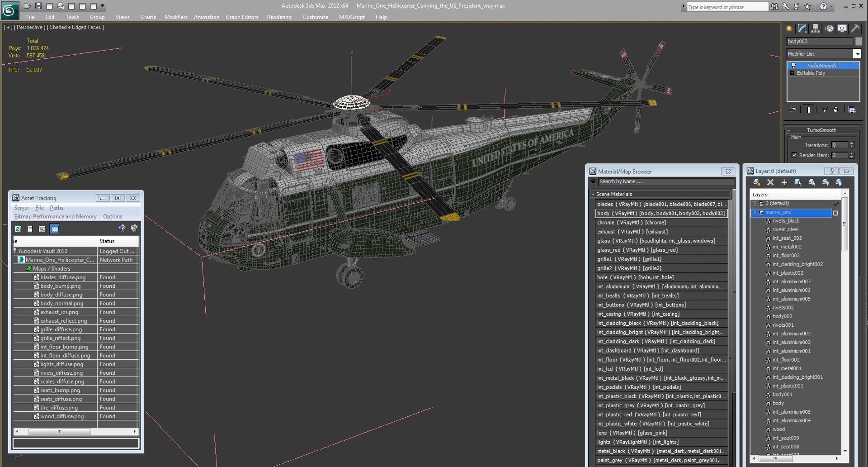Click the viewport [+] general menu label
Image resolution: width=868 pixels, height=467 pixels.
point(8,27)
